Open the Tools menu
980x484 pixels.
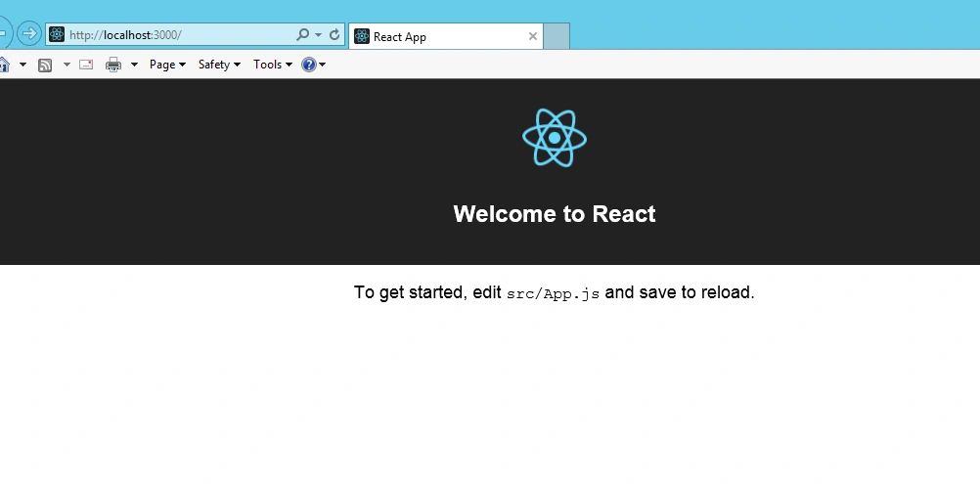(273, 65)
